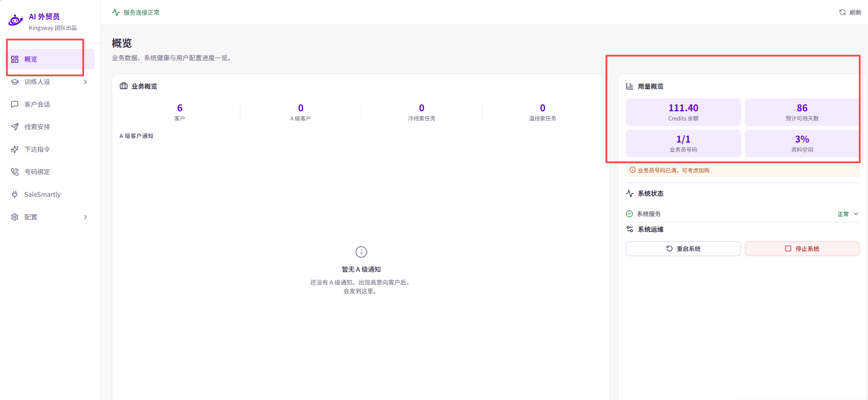Click the 下达指令 sparkle icon
Image resolution: width=868 pixels, height=400 pixels.
[x=15, y=149]
